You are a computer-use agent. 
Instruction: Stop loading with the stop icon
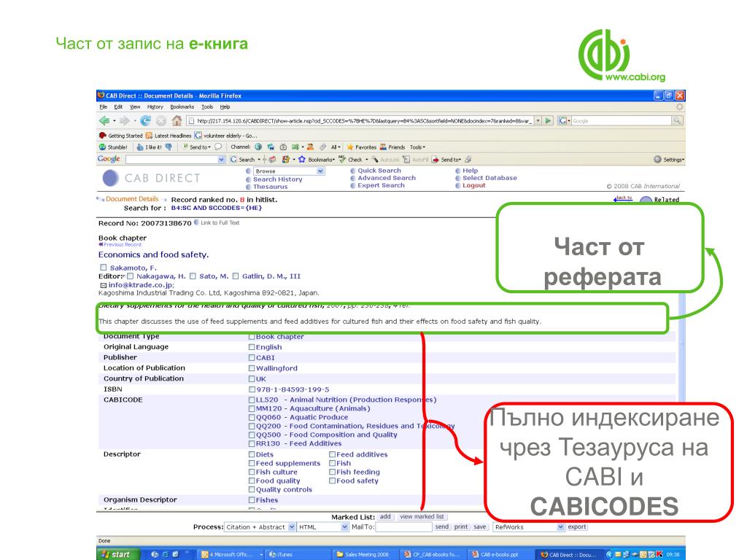coord(161,121)
